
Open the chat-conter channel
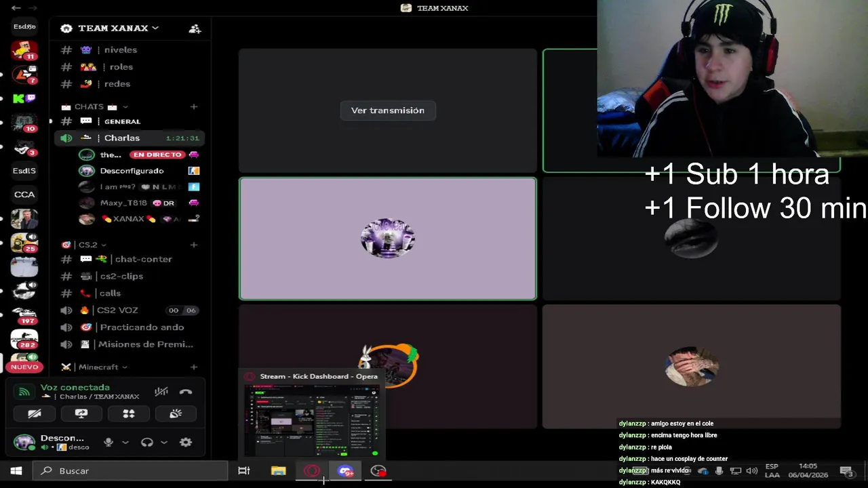[129, 259]
